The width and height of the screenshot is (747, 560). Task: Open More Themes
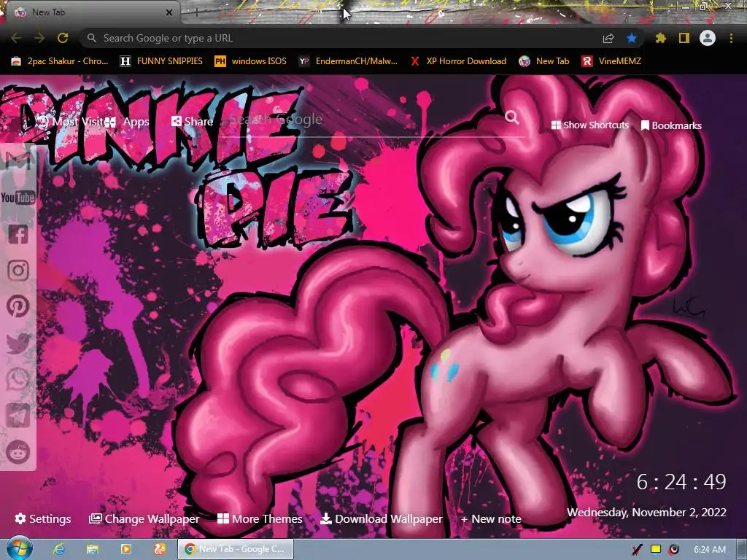point(260,518)
